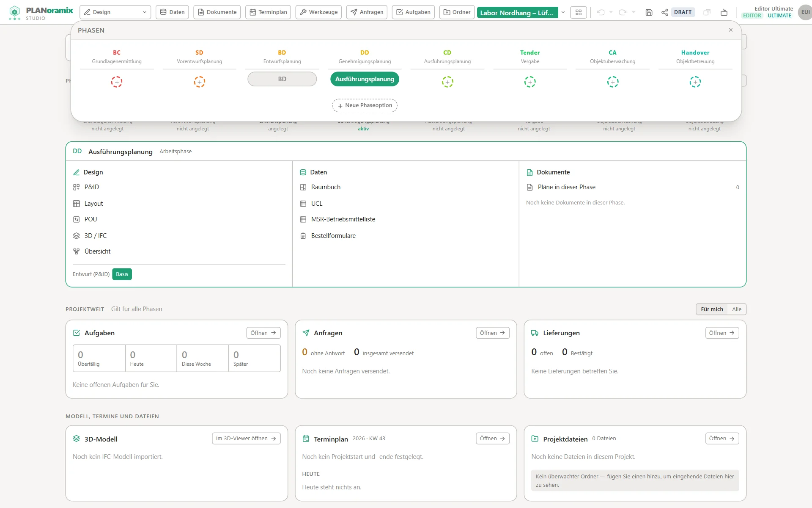Select the BD phase option pill
This screenshot has width=812, height=508.
click(x=282, y=79)
